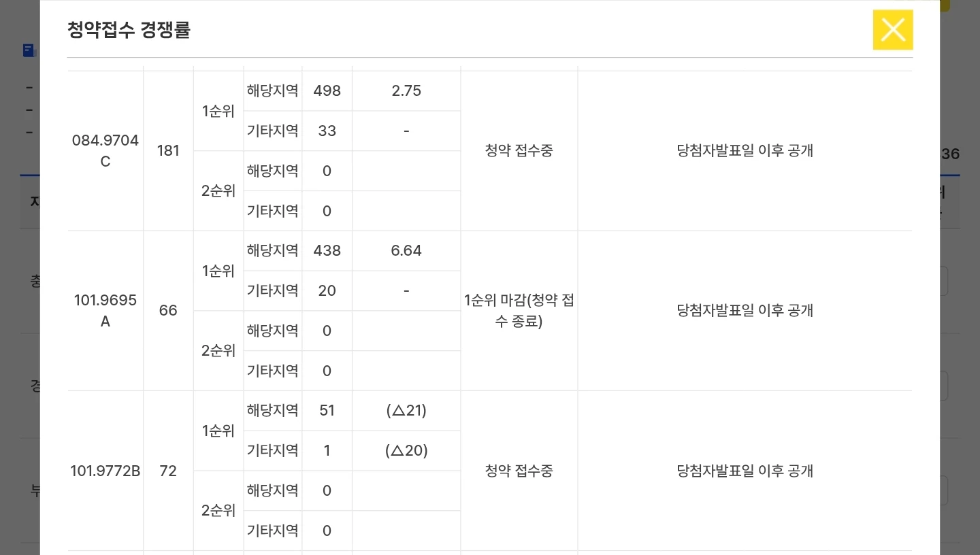Click the 2.75 competition rate value
This screenshot has height=555, width=980.
pos(406,91)
